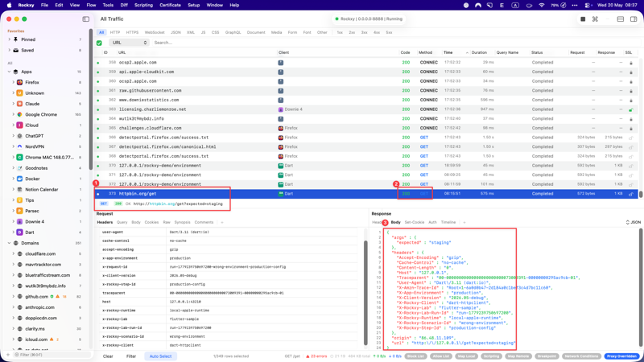Select Firefox app icon in sidebar

tap(19, 82)
